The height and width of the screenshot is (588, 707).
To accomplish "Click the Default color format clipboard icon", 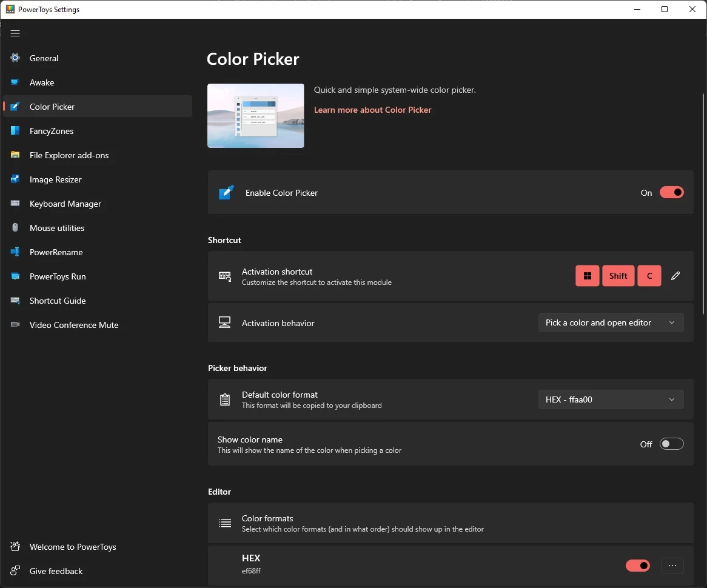I will tap(224, 399).
